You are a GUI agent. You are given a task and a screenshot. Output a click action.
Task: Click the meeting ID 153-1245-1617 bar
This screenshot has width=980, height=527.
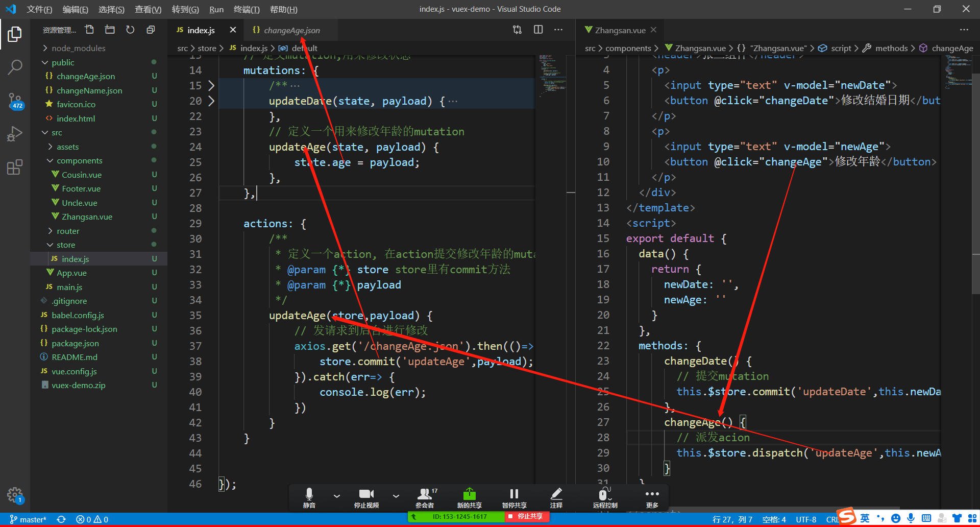point(457,517)
